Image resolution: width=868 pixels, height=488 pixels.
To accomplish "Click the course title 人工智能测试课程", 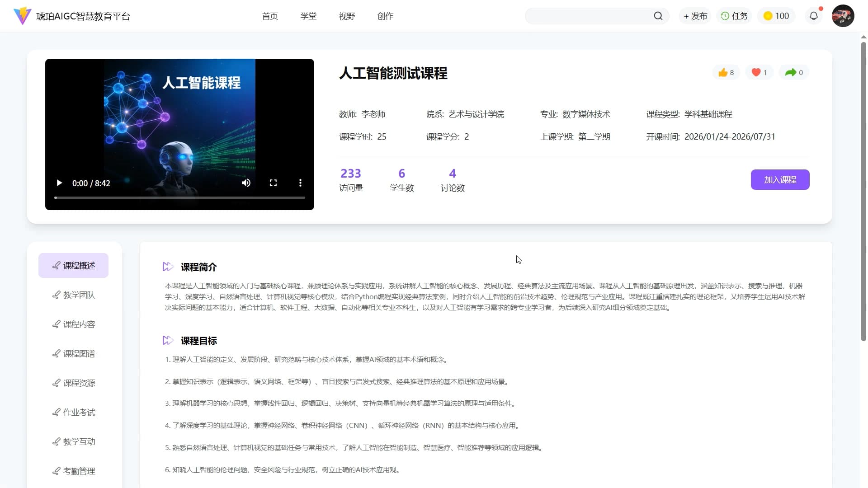I will 393,73.
